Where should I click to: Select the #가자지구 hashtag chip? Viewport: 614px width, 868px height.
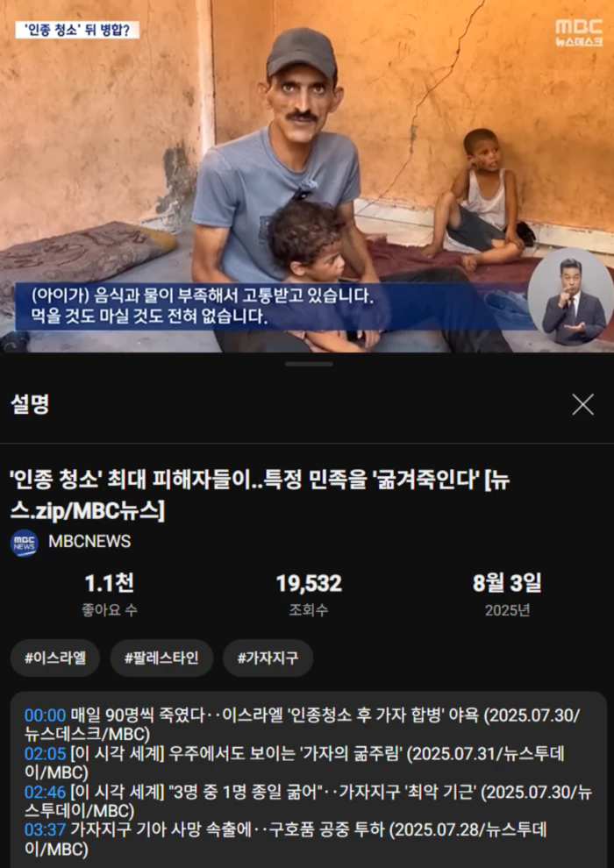tap(268, 658)
